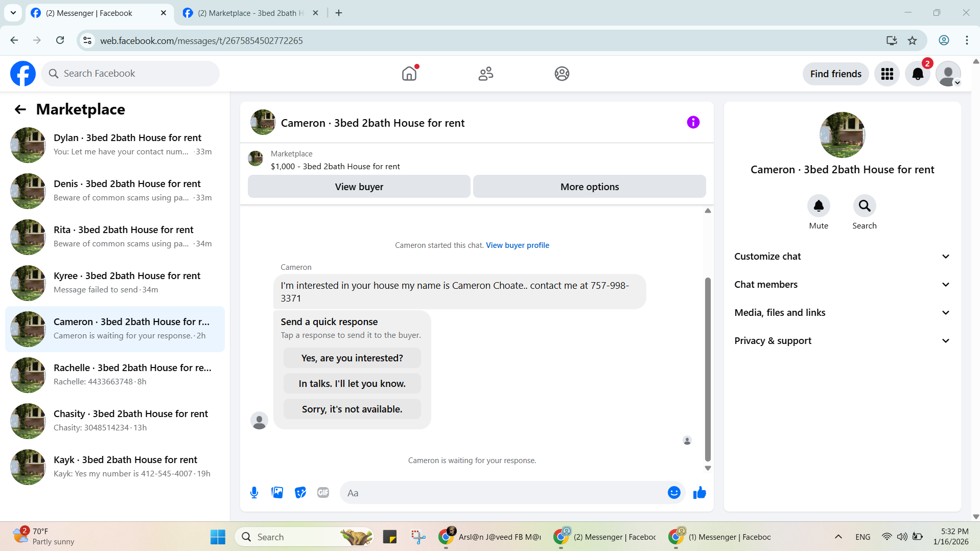The height and width of the screenshot is (551, 980).
Task: Open the account profile avatar menu
Action: (948, 74)
